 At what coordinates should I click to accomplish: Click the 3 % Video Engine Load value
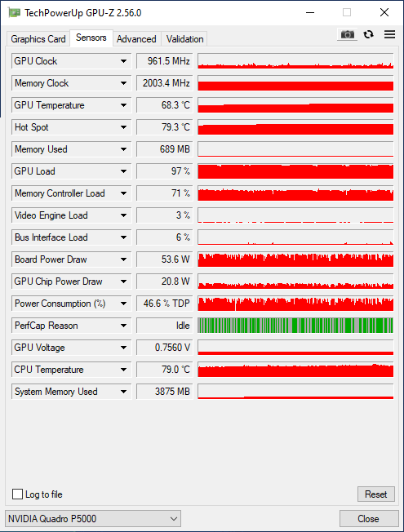click(165, 215)
